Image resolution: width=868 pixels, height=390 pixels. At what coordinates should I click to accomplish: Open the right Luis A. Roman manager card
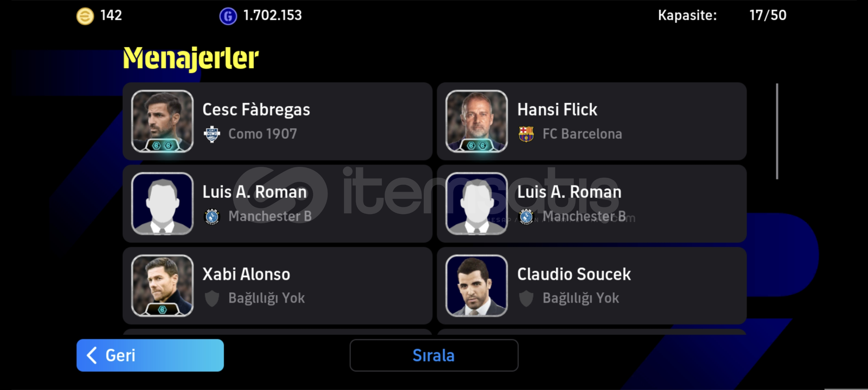pos(591,204)
